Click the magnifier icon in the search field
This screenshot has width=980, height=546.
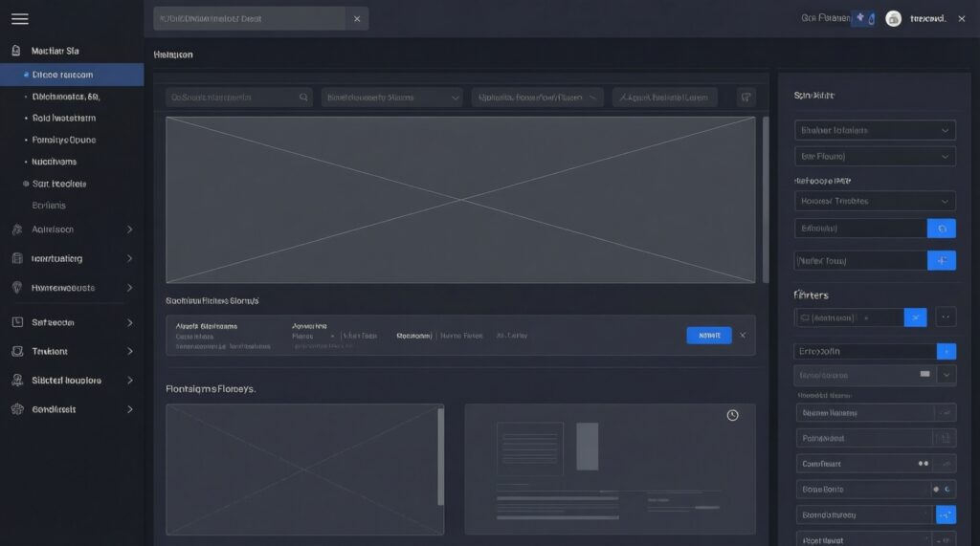(x=303, y=97)
